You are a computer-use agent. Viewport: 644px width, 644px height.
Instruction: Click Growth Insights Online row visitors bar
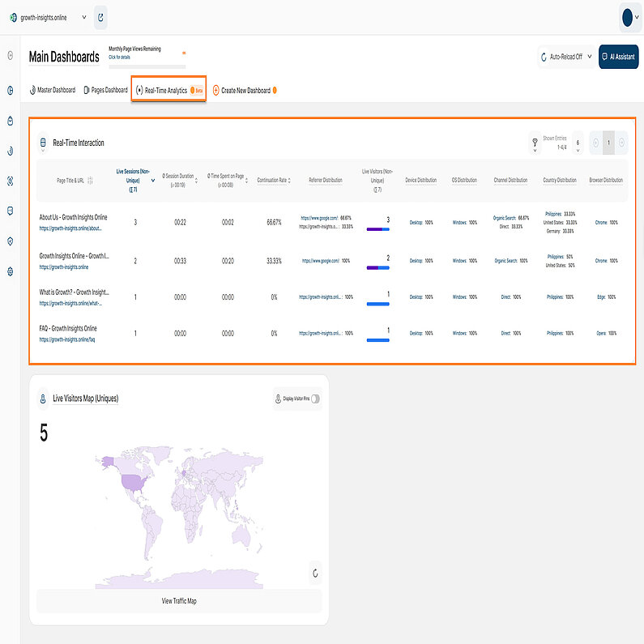coord(377,268)
